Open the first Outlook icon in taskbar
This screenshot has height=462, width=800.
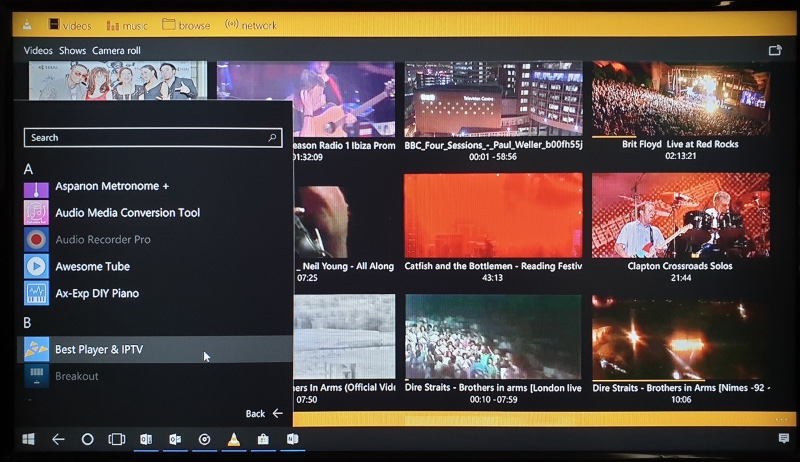click(x=146, y=439)
